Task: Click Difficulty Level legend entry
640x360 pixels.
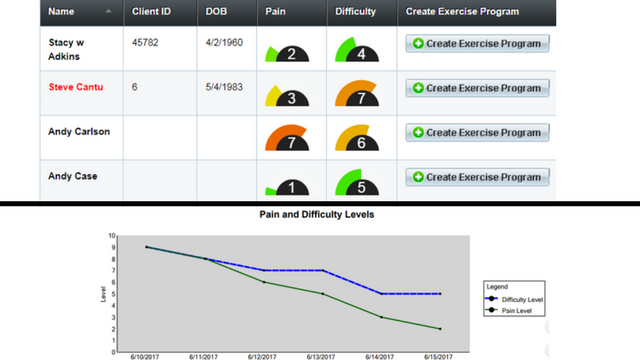Action: (514, 299)
